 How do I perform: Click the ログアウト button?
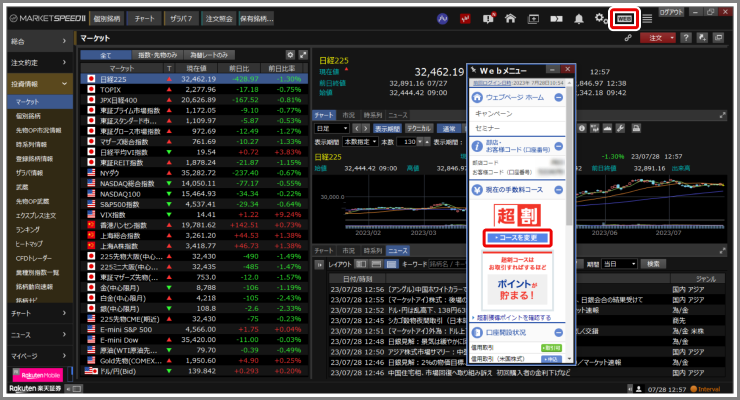click(x=671, y=12)
